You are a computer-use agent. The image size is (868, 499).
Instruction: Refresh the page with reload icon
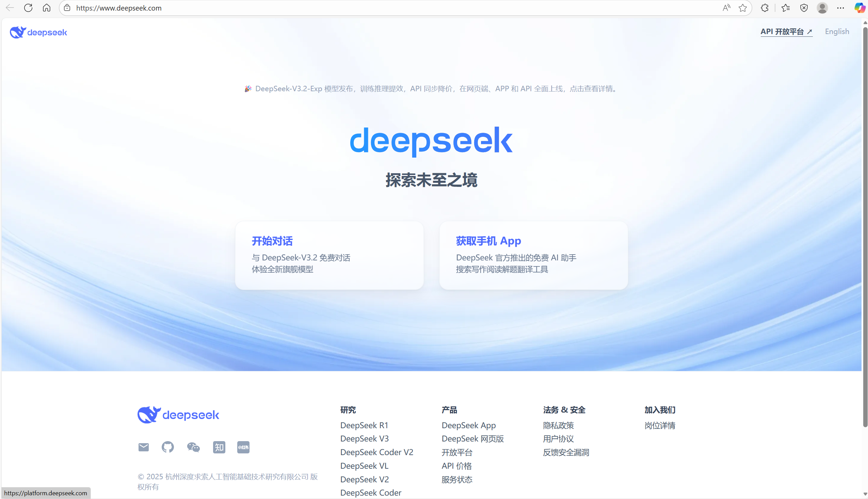coord(28,8)
